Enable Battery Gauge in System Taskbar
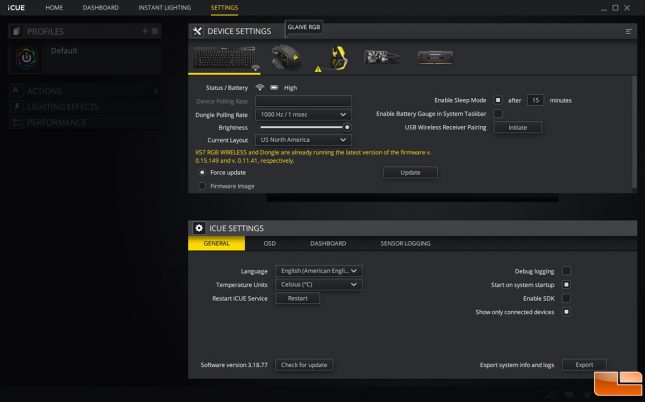 pos(498,114)
